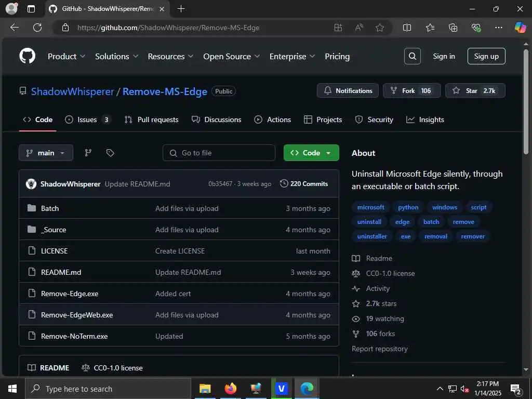Image resolution: width=532 pixels, height=399 pixels.
Task: Expand the Open Source menu
Action: 231,56
